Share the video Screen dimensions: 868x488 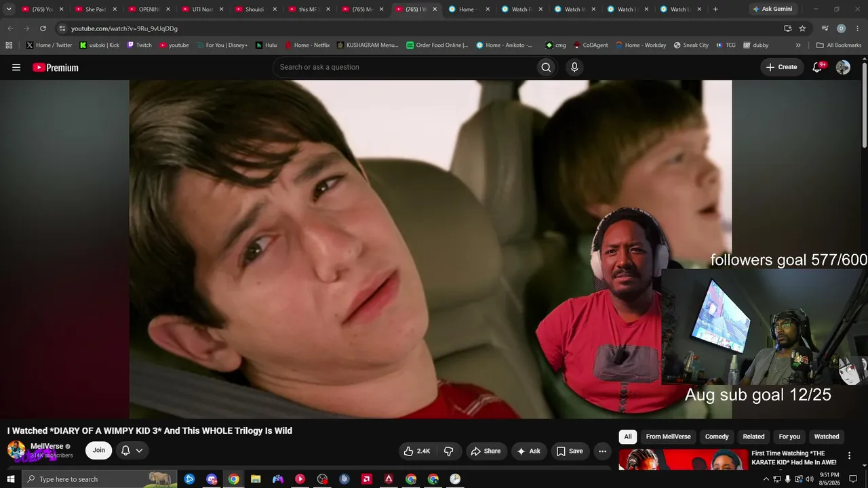486,451
